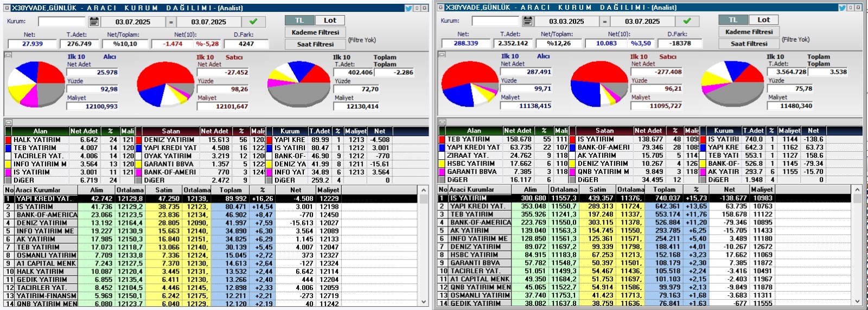The width and height of the screenshot is (868, 310).
Task: Click the Twitter bird icon in right window title bar
Action: pos(843,8)
